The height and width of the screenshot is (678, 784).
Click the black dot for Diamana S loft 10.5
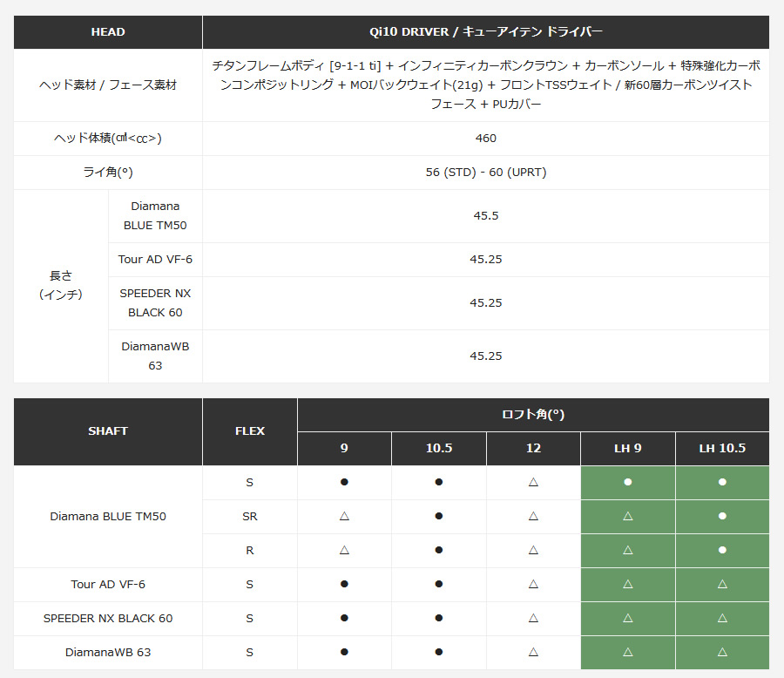438,482
